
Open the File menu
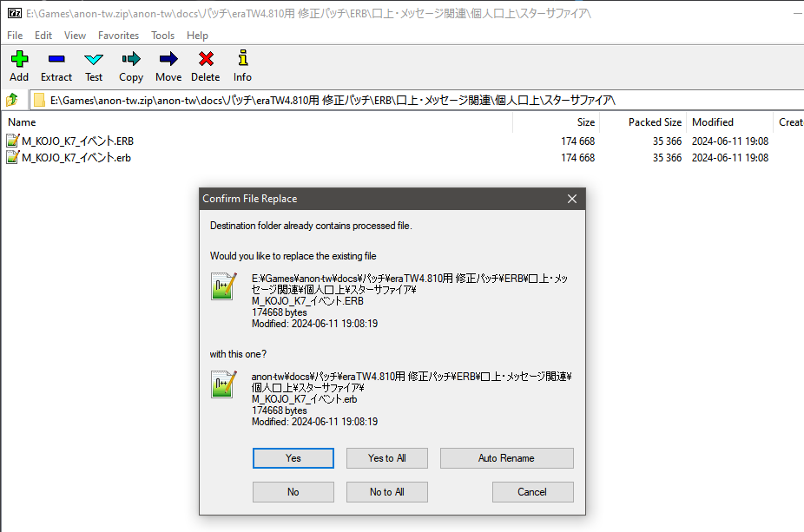[15, 36]
